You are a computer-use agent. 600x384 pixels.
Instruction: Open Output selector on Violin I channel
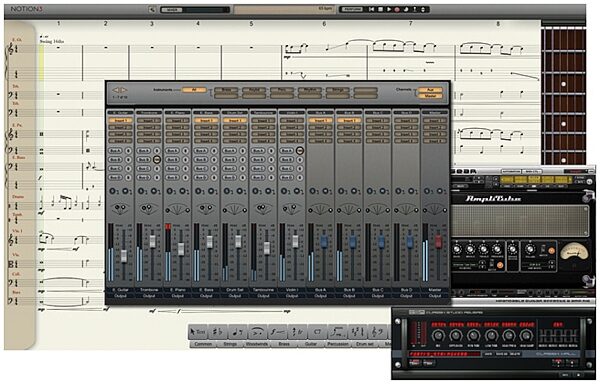click(x=292, y=296)
